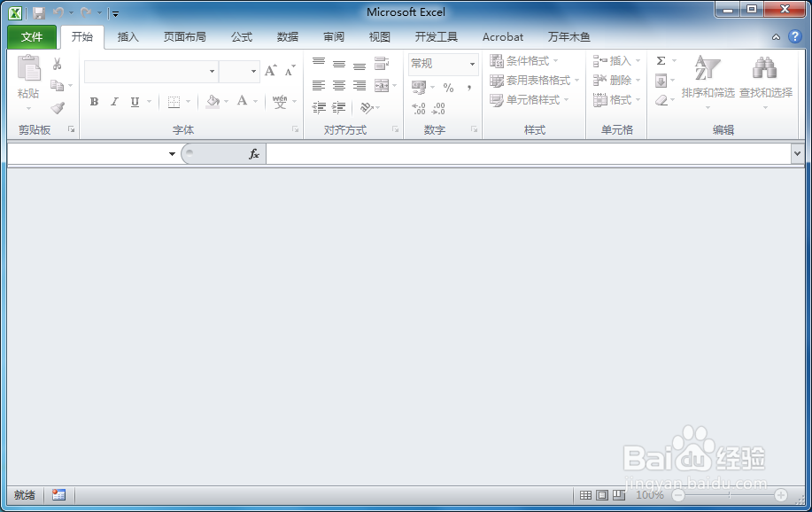Open 单元格样式 cell styles menu
The width and height of the screenshot is (812, 512).
point(530,99)
